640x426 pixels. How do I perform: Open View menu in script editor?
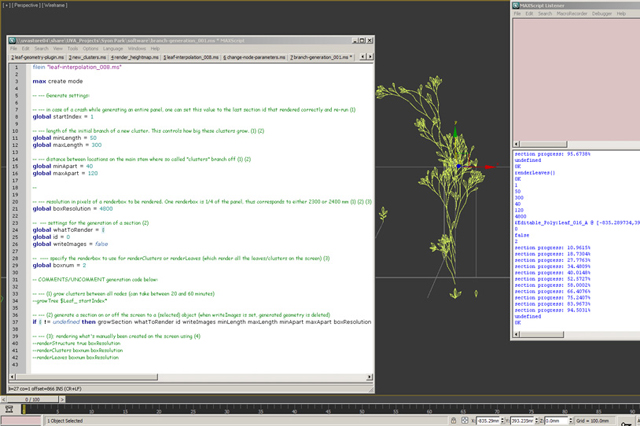(x=58, y=48)
